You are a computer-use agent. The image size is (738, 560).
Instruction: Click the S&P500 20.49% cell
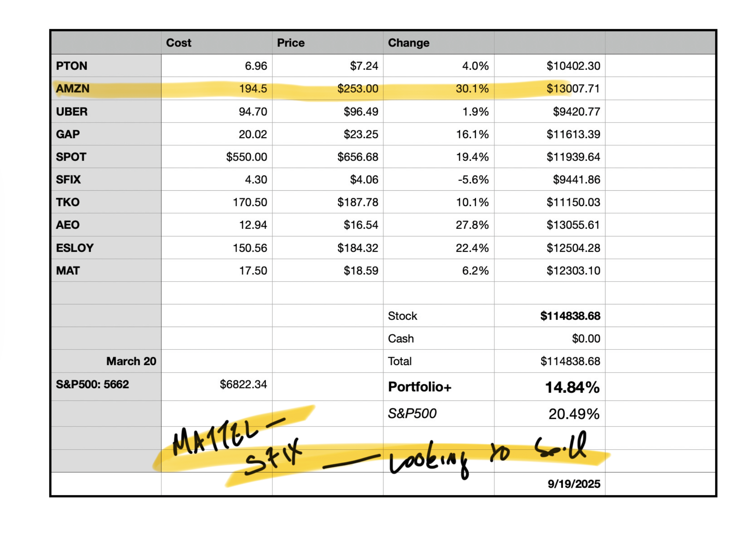[x=574, y=414]
